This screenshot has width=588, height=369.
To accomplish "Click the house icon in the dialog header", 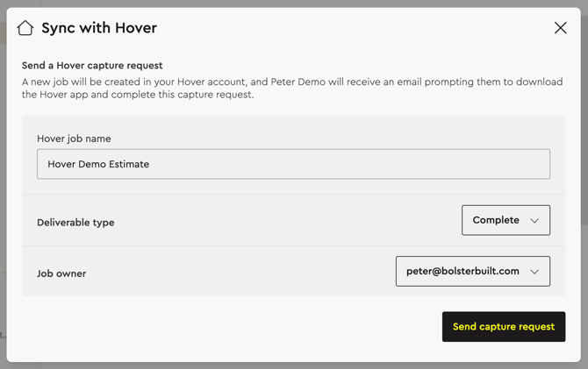I will [x=25, y=28].
